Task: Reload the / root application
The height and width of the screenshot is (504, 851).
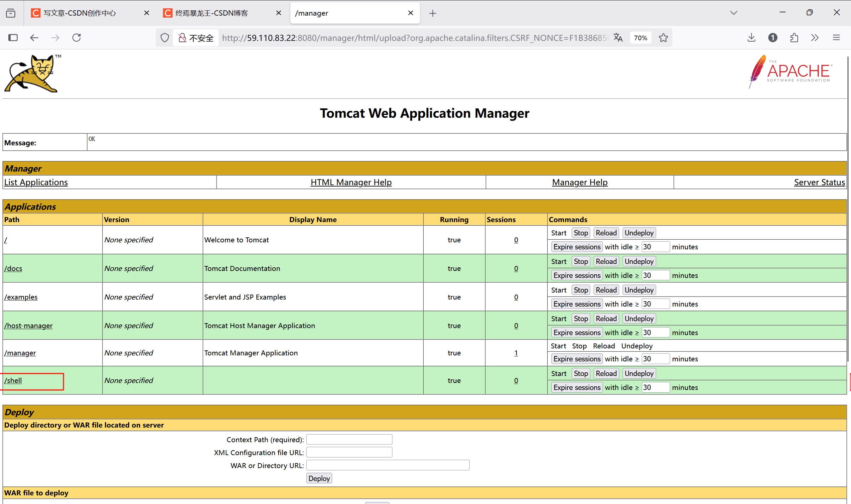Action: pyautogui.click(x=606, y=233)
